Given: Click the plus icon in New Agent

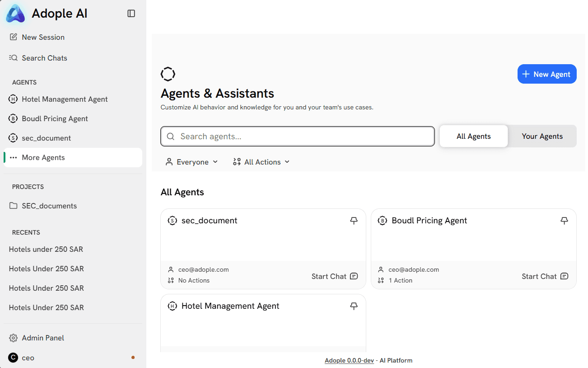Looking at the screenshot, I should pyautogui.click(x=526, y=74).
